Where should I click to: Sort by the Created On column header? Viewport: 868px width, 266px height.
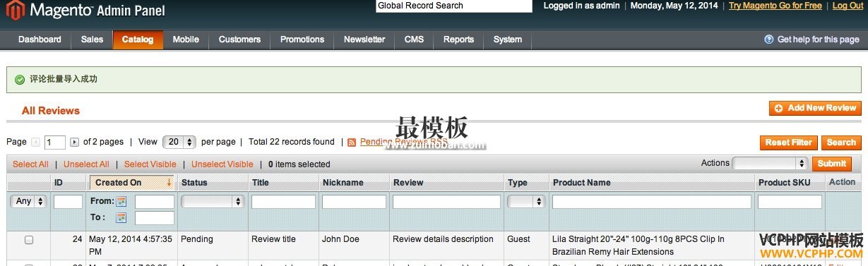131,183
